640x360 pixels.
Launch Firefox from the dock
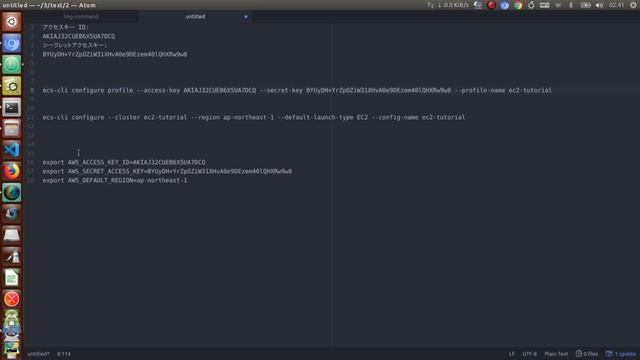coord(11,171)
